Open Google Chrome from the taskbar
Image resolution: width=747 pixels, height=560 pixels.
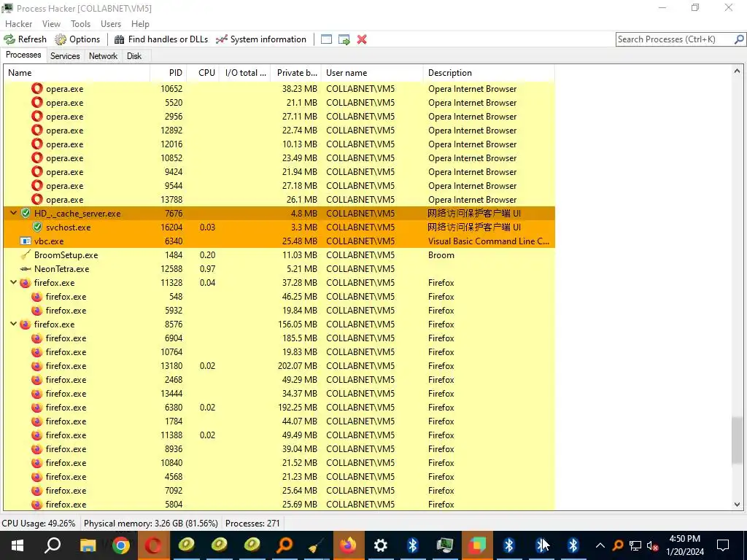(x=121, y=545)
